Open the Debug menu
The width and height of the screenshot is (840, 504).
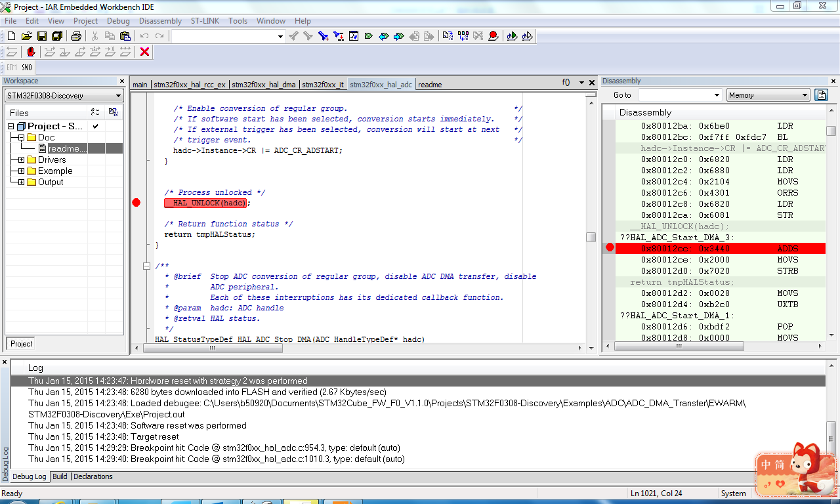[x=118, y=21]
